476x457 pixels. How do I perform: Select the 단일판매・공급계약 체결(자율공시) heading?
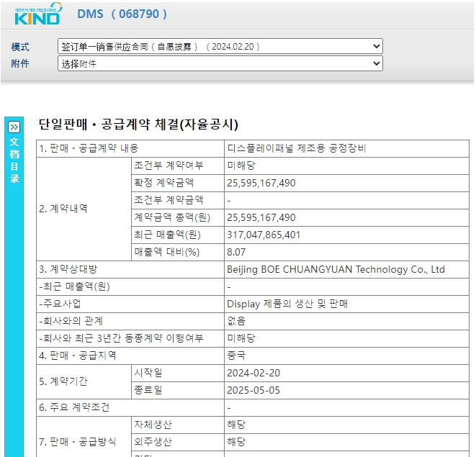coord(138,124)
